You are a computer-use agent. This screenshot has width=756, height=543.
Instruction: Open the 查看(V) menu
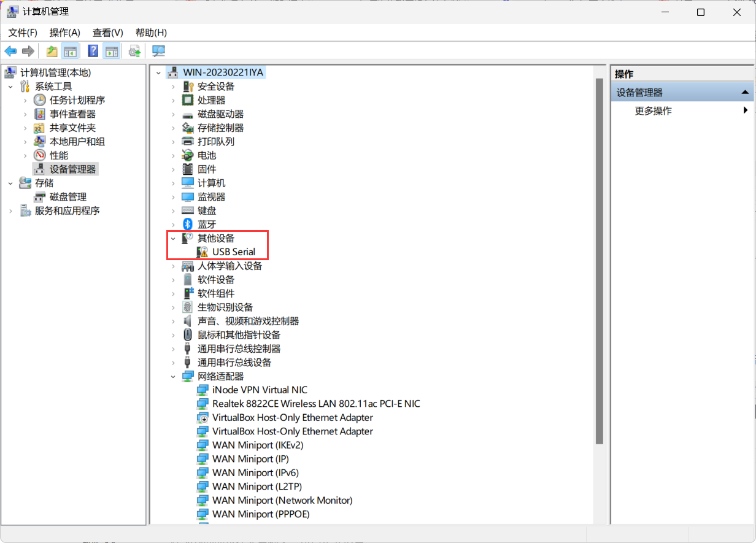pos(108,33)
